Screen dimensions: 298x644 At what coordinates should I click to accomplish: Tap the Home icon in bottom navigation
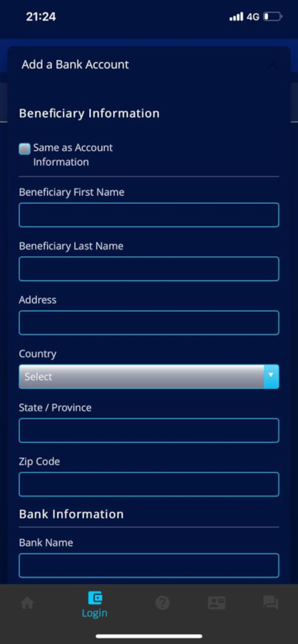tap(27, 603)
